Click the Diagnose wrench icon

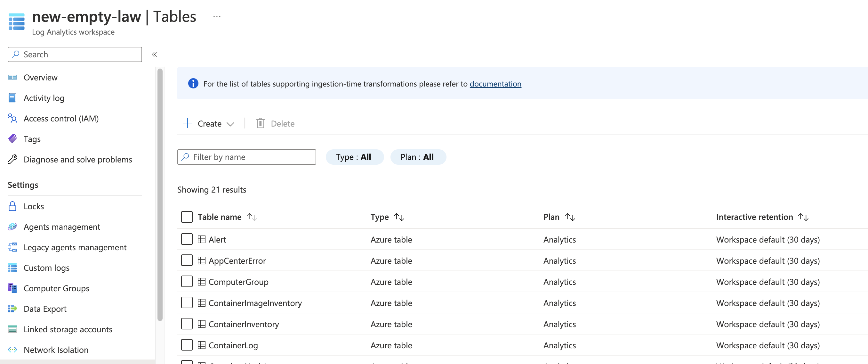click(x=12, y=159)
